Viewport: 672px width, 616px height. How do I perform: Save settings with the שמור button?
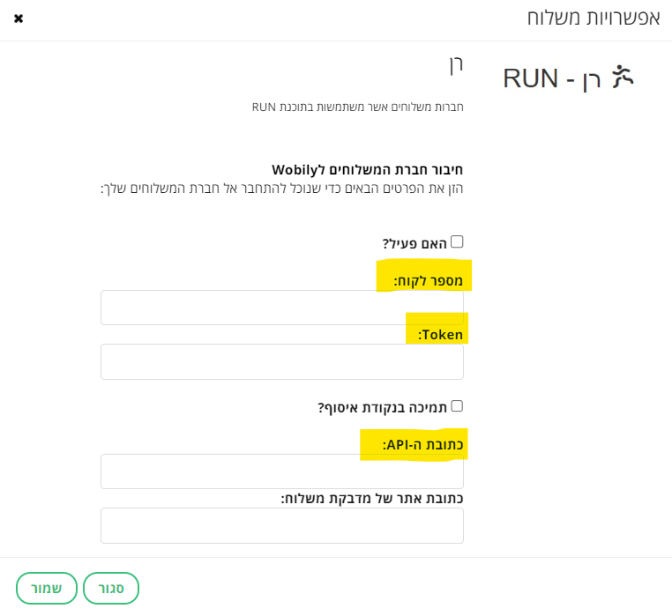click(x=47, y=588)
